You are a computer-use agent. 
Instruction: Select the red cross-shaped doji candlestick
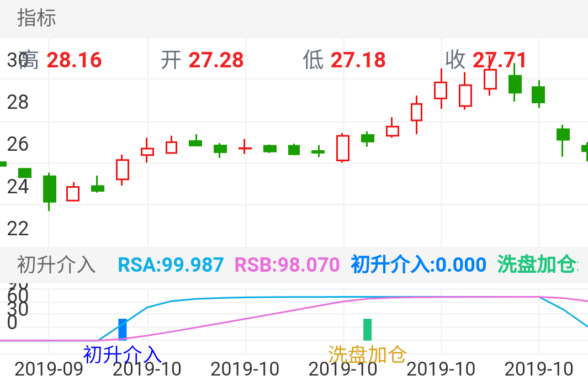(245, 148)
